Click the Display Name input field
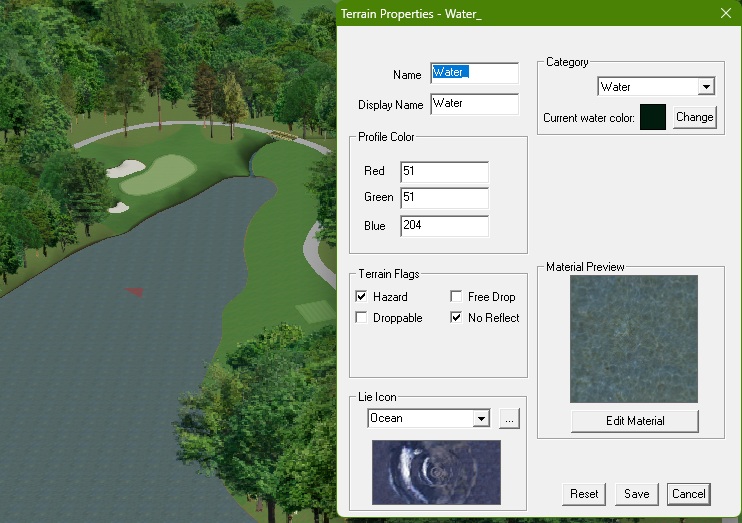 [x=475, y=104]
